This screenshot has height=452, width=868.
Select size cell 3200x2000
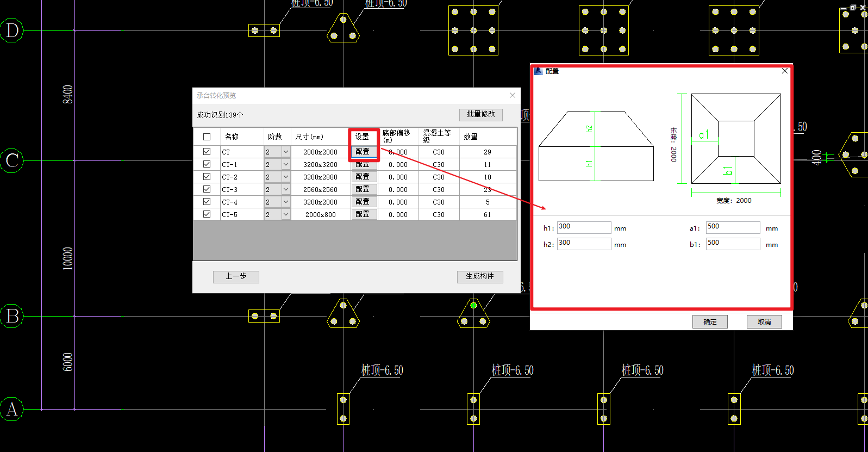(320, 202)
